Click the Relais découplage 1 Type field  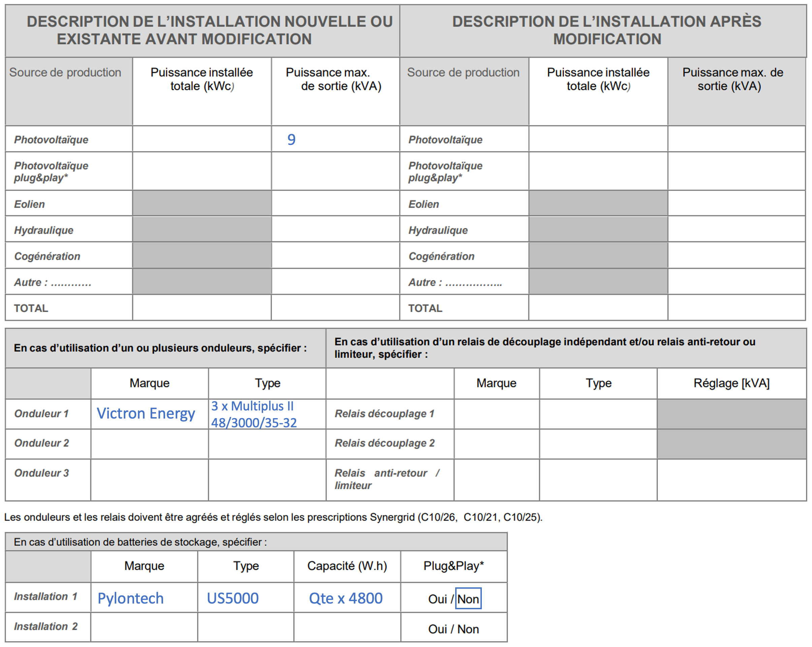(598, 414)
